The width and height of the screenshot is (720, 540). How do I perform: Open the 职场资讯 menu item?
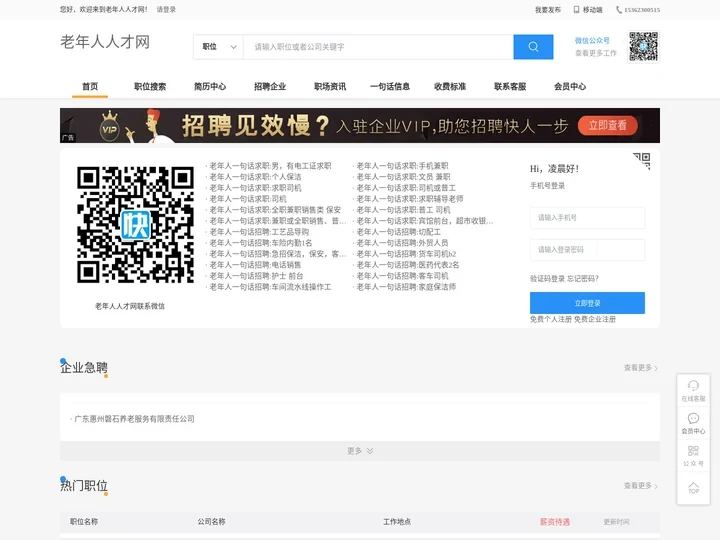330,86
